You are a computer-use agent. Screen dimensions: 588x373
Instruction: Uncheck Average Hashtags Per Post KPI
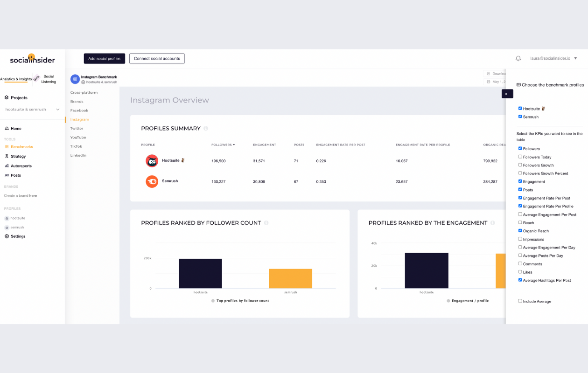520,280
